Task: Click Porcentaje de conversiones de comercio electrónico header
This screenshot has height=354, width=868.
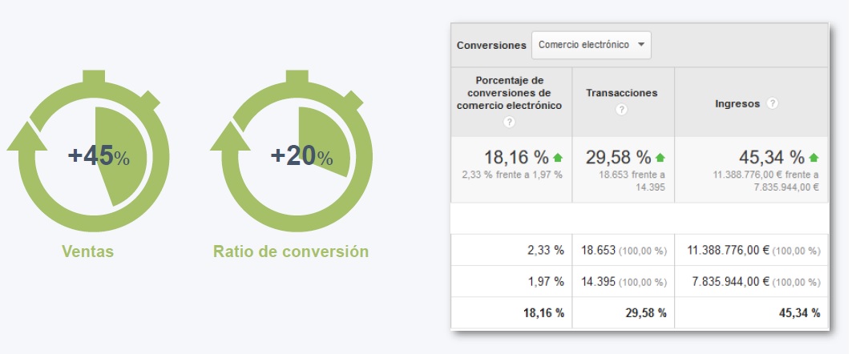Action: pyautogui.click(x=509, y=93)
